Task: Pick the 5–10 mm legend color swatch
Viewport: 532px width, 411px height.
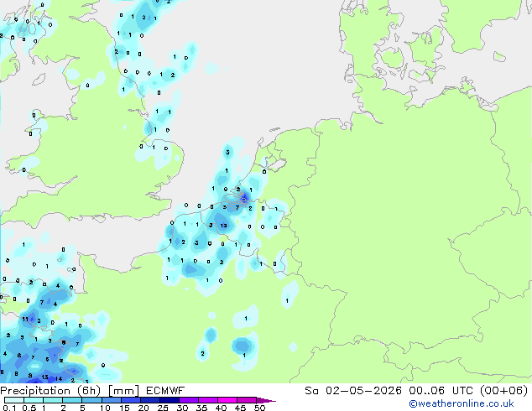Action: click(91, 400)
